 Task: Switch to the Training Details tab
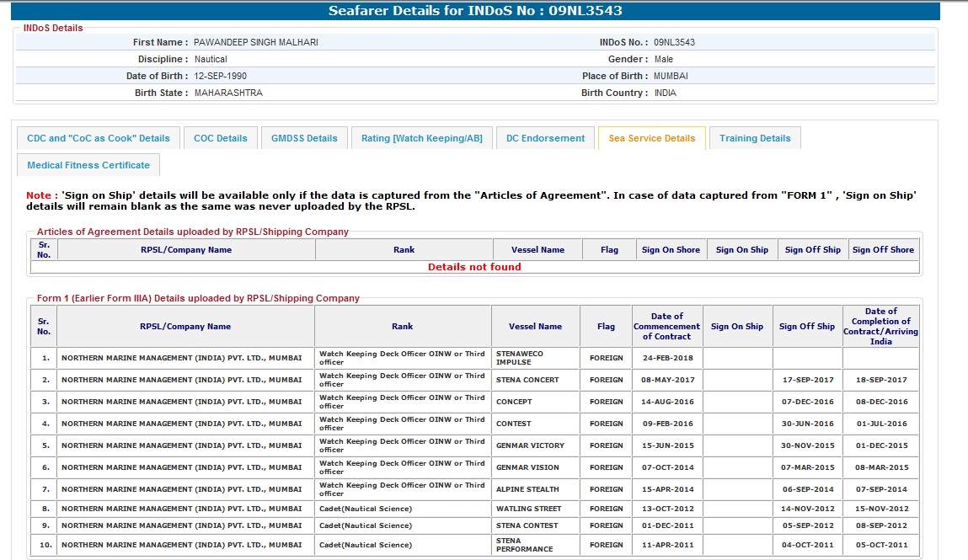[755, 138]
